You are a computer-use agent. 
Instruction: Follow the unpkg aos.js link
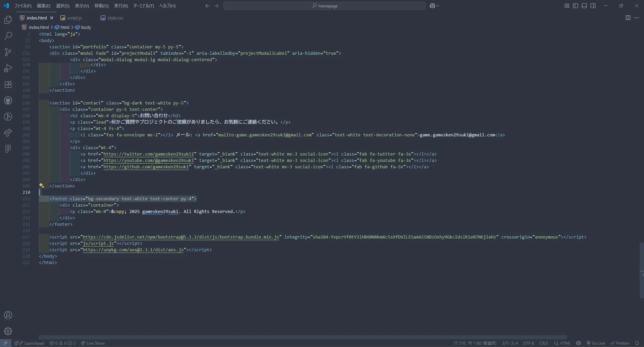[x=133, y=250]
